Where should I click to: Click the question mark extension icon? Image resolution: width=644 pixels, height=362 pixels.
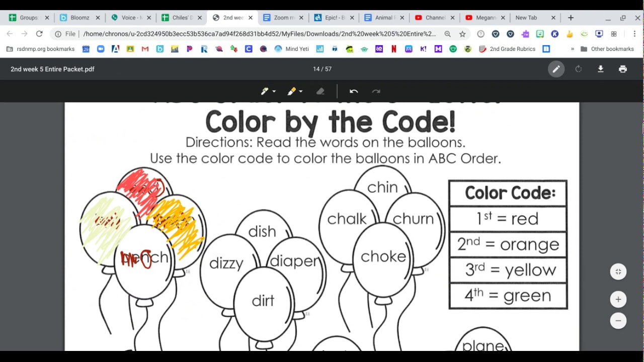[x=480, y=34]
